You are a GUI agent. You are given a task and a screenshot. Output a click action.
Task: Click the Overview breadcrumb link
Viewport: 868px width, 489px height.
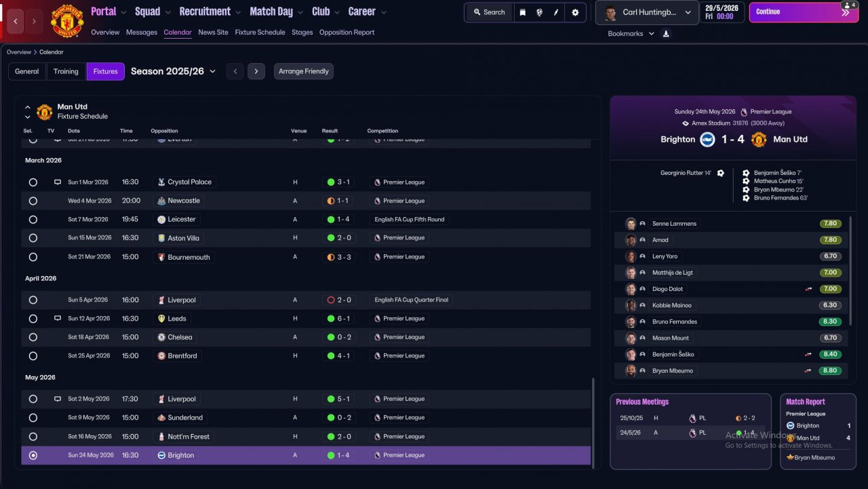[x=19, y=52]
